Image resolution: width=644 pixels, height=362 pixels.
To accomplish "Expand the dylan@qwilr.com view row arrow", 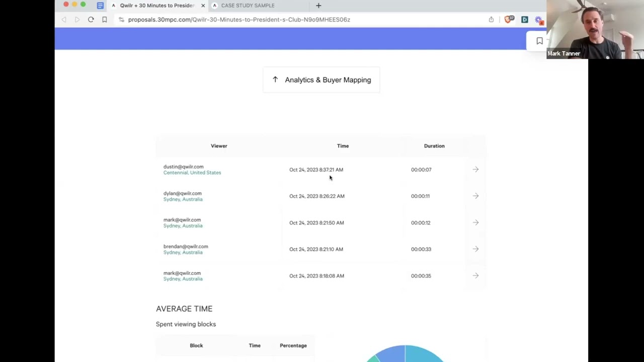I will click(475, 196).
